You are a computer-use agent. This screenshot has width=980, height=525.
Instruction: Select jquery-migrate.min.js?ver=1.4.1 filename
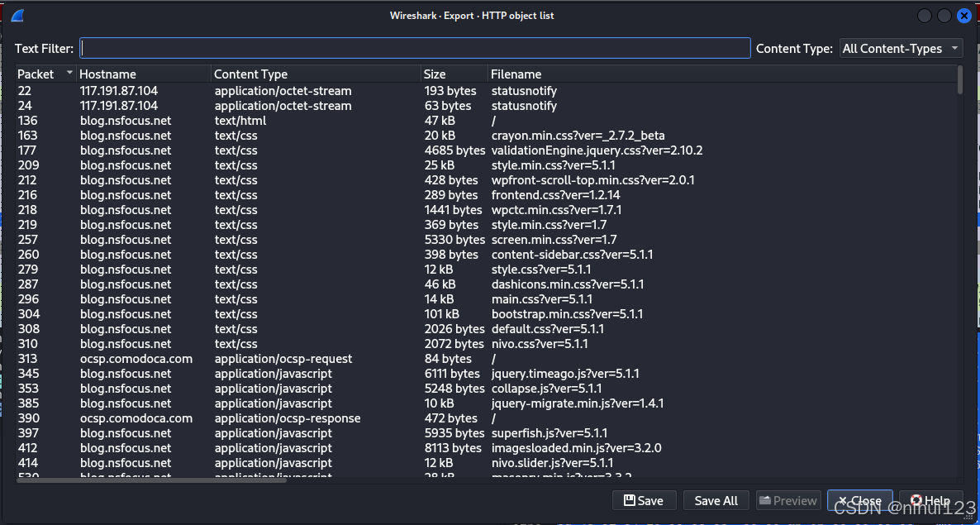coord(578,403)
